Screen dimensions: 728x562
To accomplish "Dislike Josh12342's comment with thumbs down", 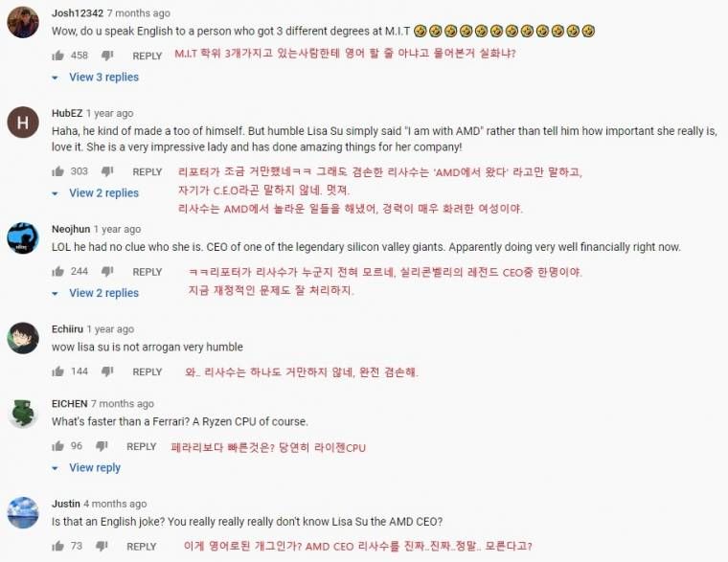I will 107,56.
